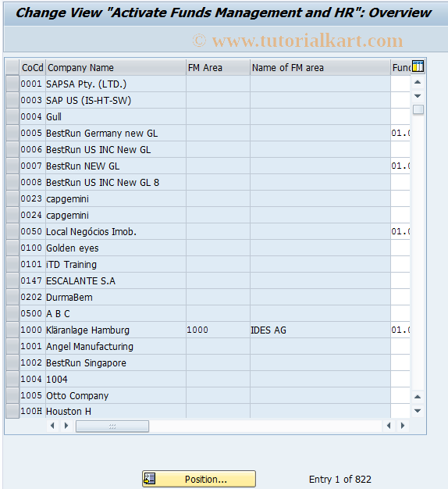Click company name Kläranlage Hamburg
Image resolution: width=448 pixels, height=489 pixels.
pyautogui.click(x=116, y=330)
